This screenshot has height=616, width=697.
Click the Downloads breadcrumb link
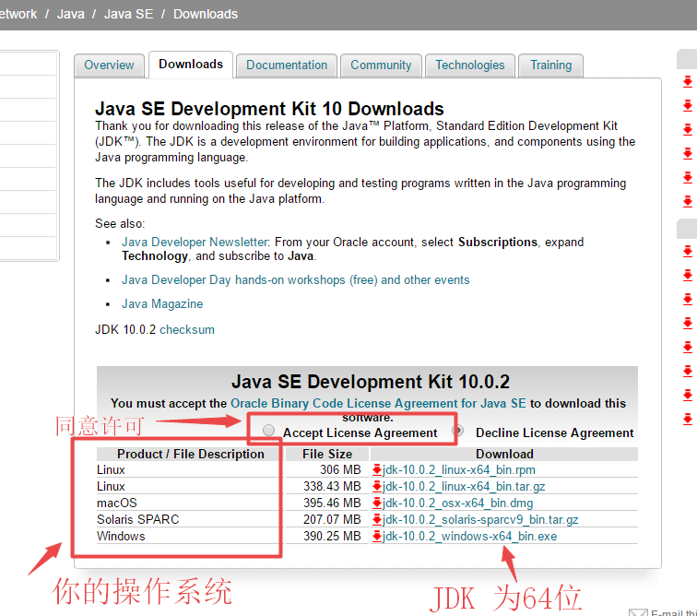(x=206, y=14)
